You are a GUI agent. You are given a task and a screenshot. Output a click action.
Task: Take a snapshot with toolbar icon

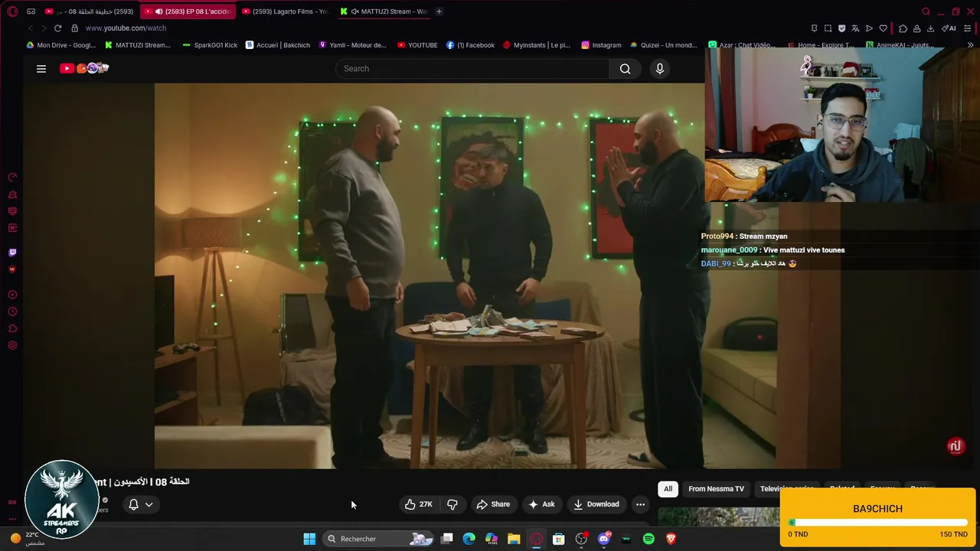828,28
